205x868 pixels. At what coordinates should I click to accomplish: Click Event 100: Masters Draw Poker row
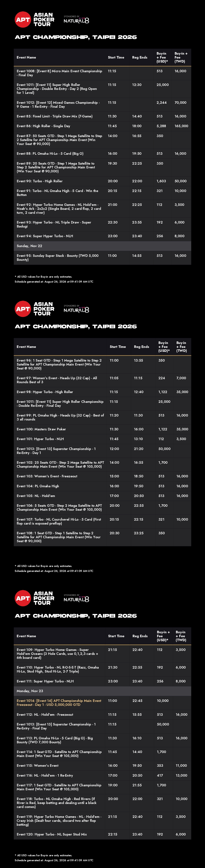(x=102, y=429)
